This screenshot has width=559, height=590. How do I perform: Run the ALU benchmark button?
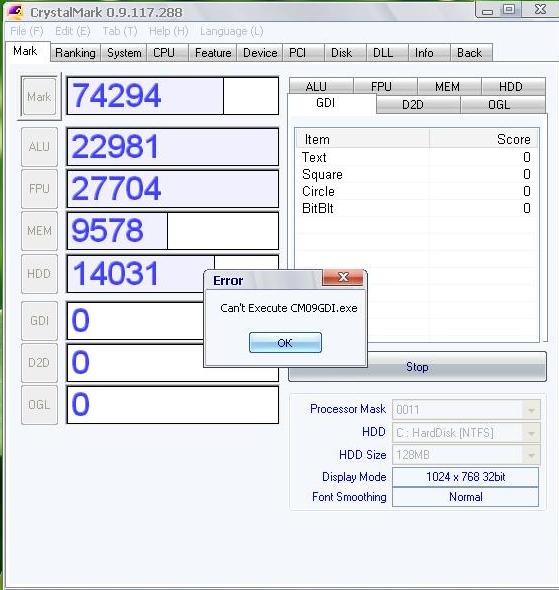(39, 146)
